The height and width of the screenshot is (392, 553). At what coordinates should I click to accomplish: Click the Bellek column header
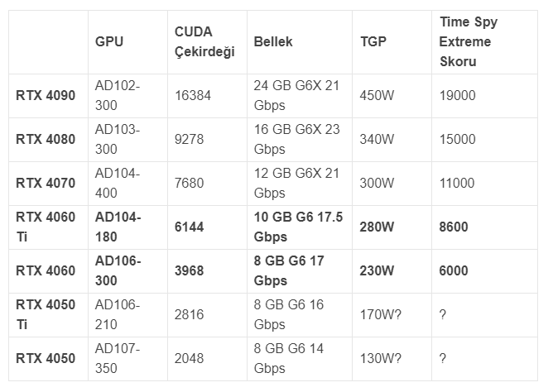click(273, 41)
